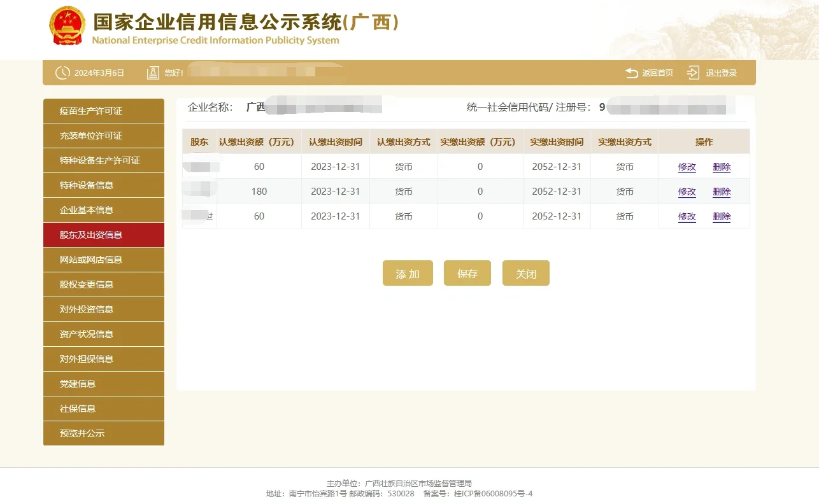Click the user badge icon beside 您好

point(153,73)
